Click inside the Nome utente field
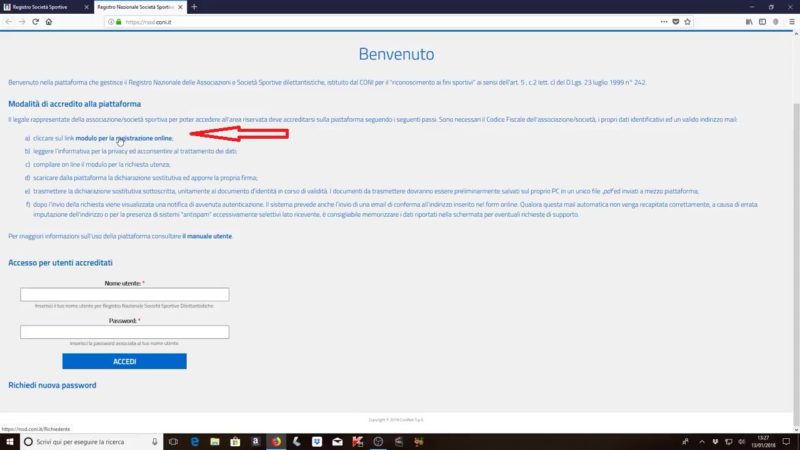This screenshot has height=450, width=800. click(124, 294)
